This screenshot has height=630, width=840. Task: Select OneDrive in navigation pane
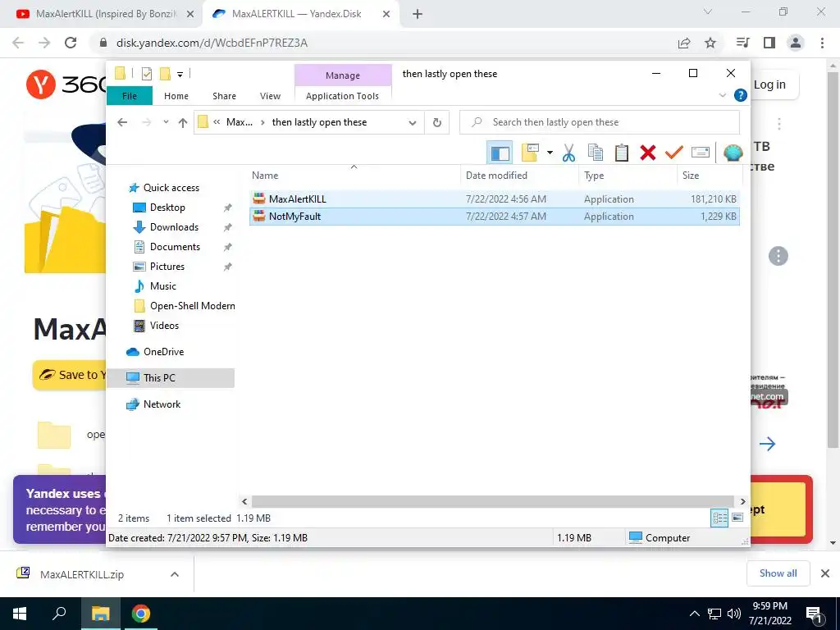(155, 352)
